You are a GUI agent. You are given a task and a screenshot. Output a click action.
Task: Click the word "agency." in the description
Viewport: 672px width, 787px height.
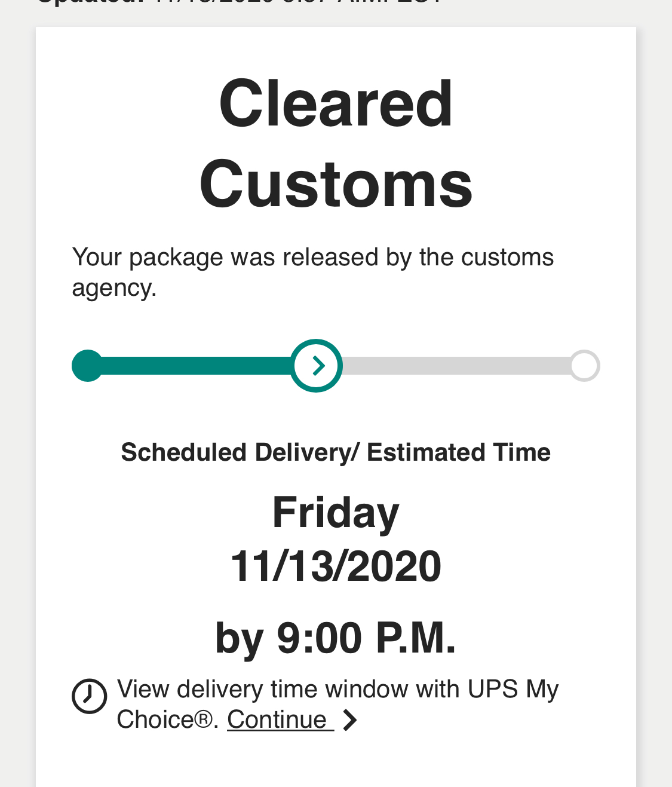tap(114, 288)
